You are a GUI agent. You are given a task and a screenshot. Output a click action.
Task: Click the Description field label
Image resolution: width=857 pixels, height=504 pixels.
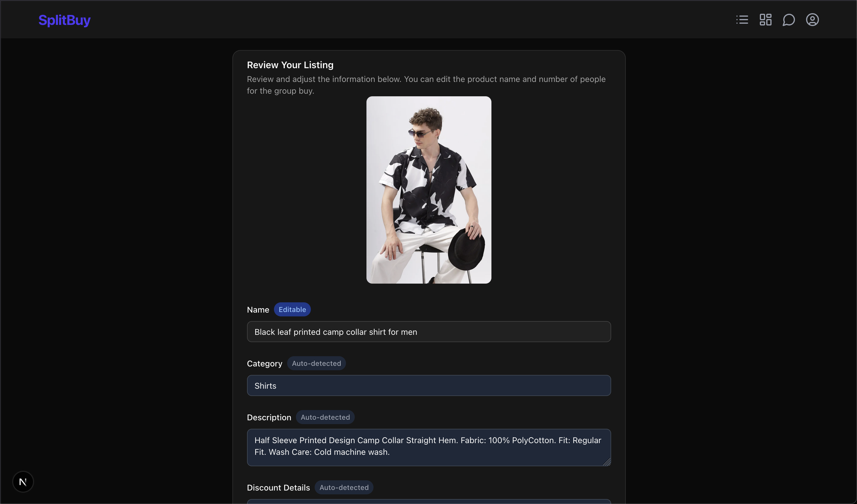[269, 417]
